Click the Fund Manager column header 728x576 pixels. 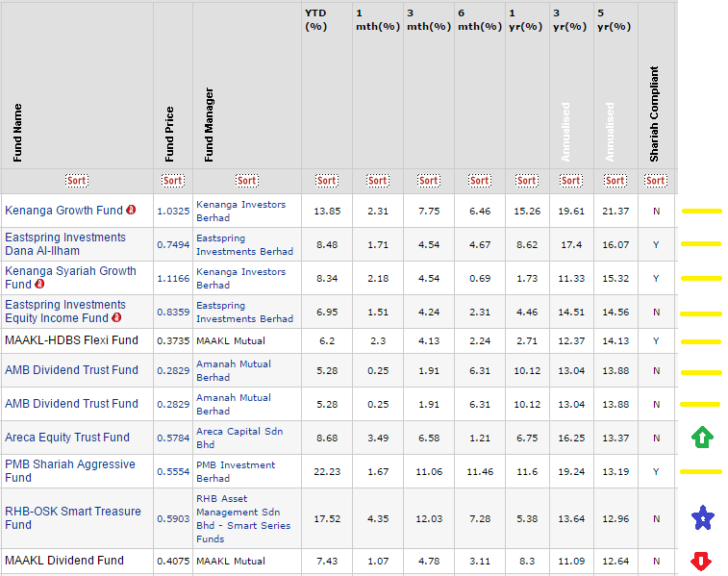(209, 124)
